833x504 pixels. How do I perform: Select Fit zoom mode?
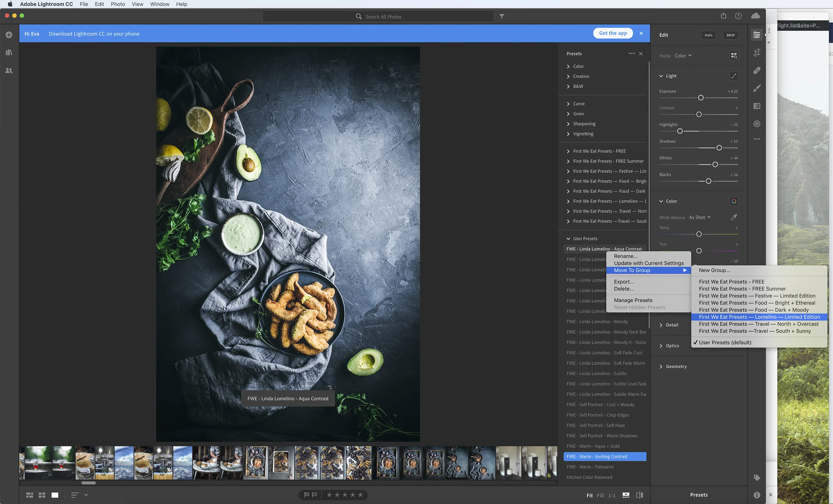pos(589,496)
